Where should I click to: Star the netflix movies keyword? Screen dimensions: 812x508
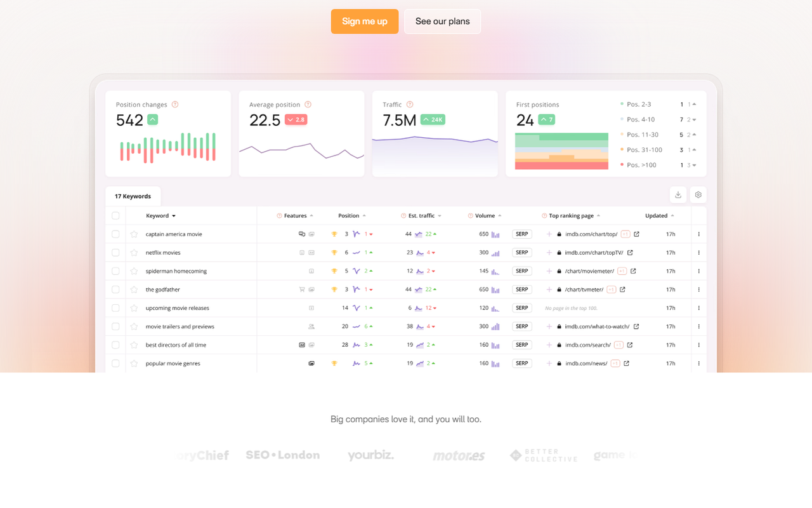[134, 253]
